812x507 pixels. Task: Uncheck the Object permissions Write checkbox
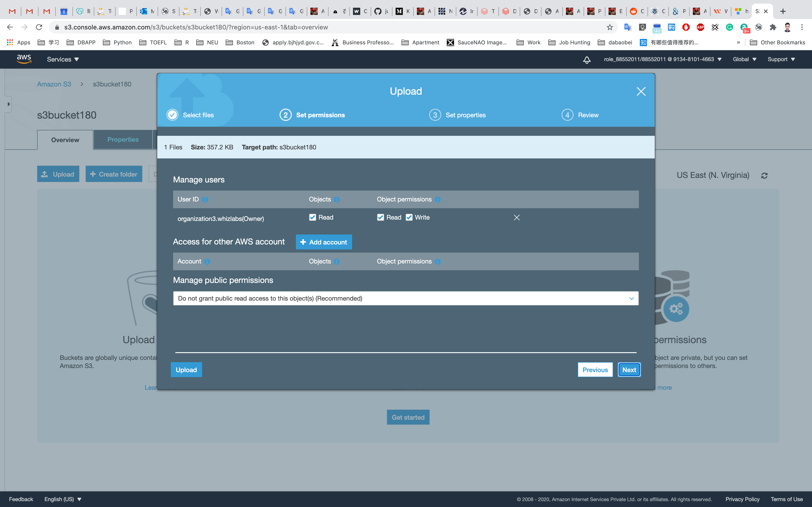click(x=409, y=217)
